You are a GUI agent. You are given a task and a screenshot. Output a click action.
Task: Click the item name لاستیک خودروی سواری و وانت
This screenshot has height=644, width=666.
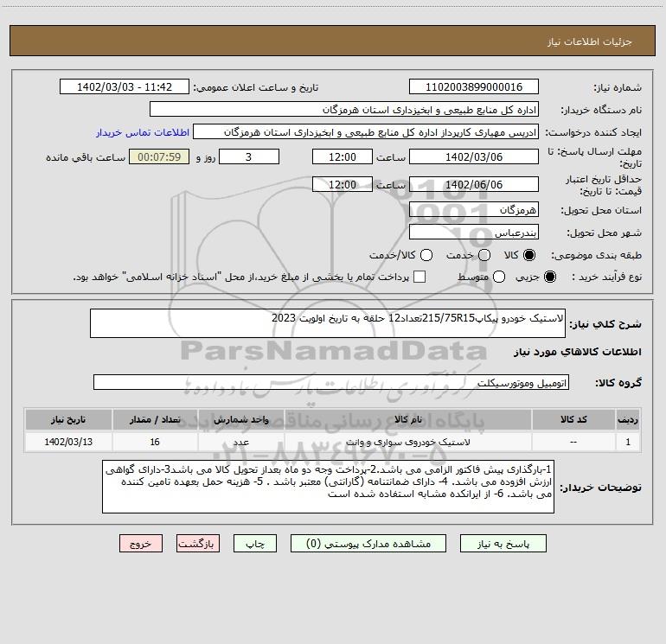point(407,442)
